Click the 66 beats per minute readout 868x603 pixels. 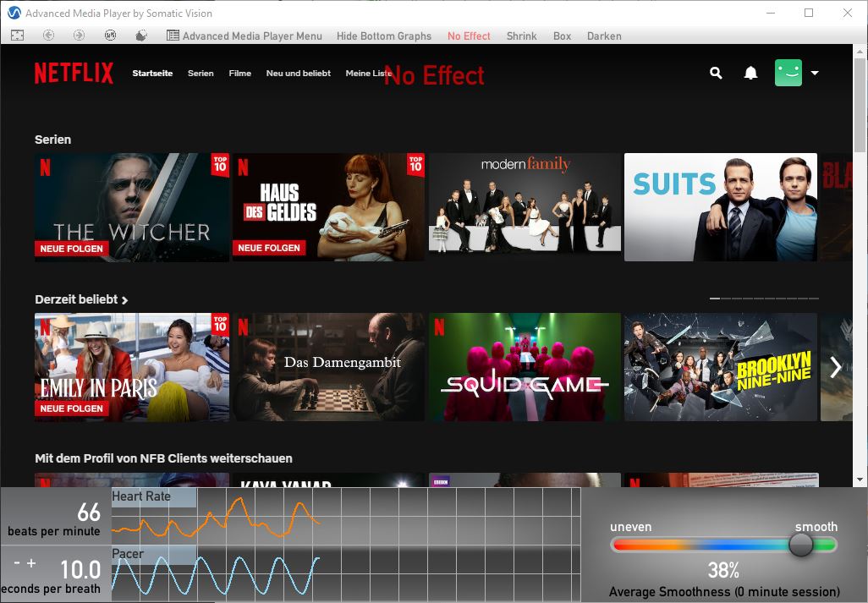(89, 512)
